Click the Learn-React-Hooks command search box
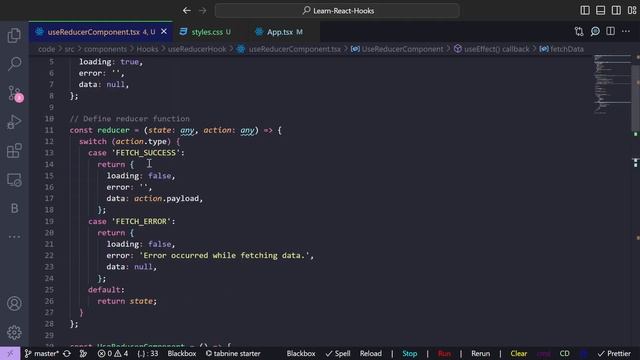Screen dimensions: 640x360 (337, 11)
